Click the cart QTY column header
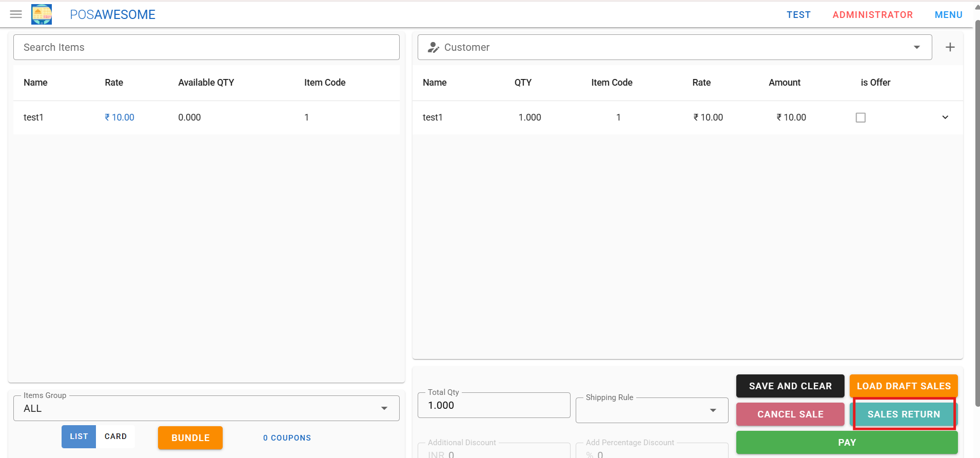The height and width of the screenshot is (458, 980). (523, 83)
